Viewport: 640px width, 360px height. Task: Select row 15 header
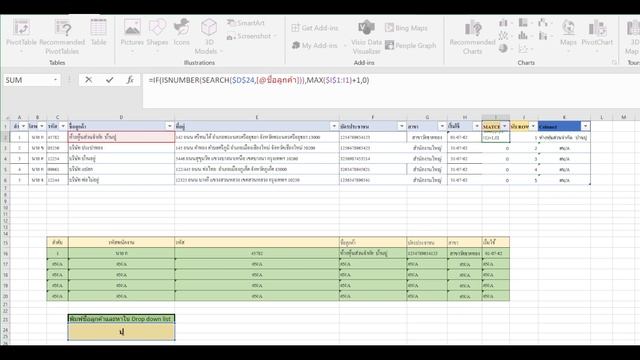point(5,242)
